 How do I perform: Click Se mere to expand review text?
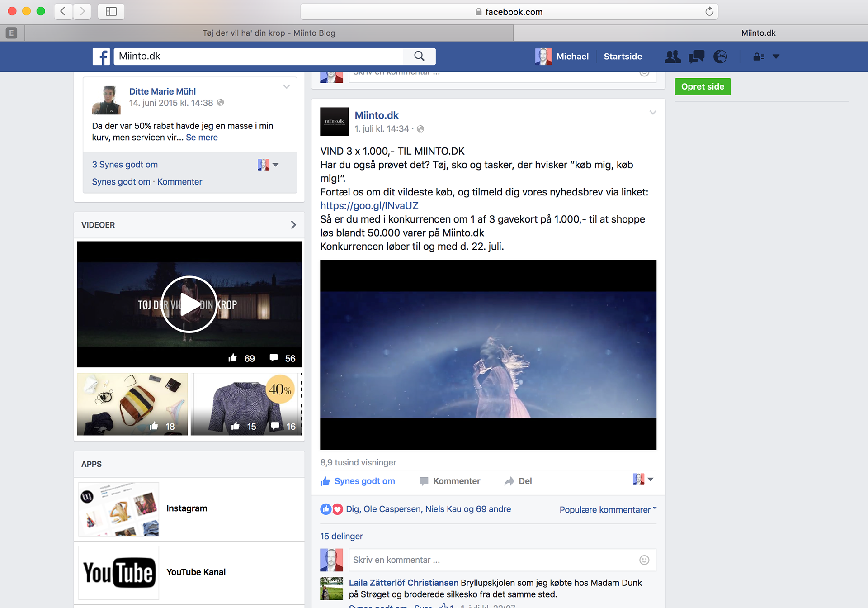click(202, 138)
